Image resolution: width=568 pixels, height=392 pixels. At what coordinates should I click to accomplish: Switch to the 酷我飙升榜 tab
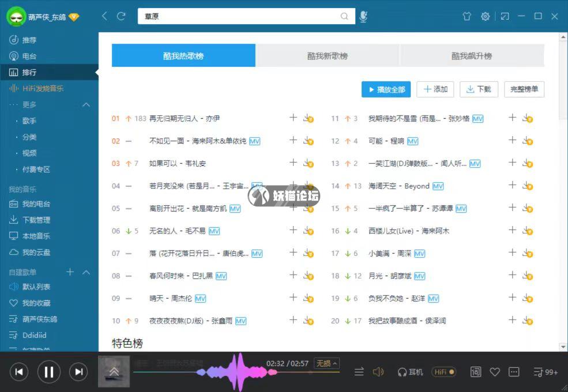(x=472, y=55)
